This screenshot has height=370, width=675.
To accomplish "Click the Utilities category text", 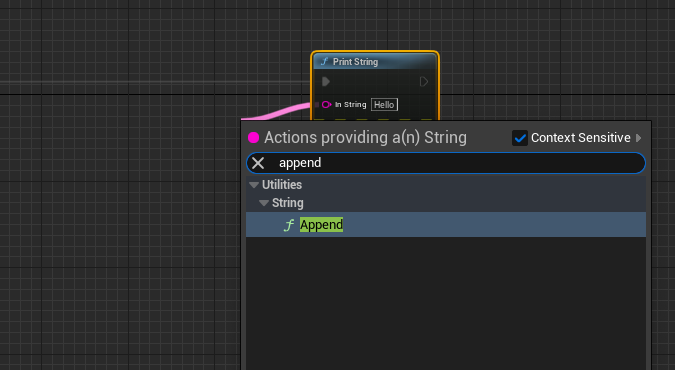I will point(282,185).
